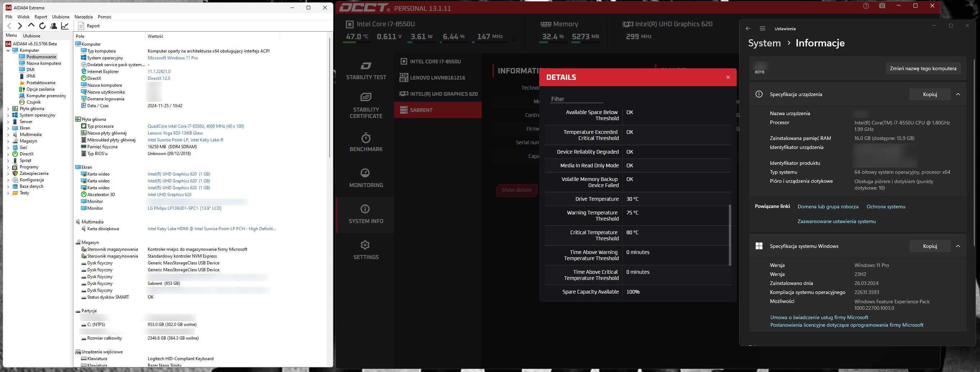Open AIDA64 graph icon in toolbar
The width and height of the screenshot is (980, 372).
pyautogui.click(x=65, y=26)
